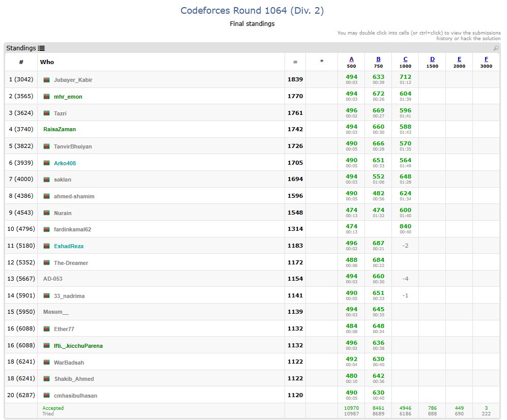
Task: Open saklan's profile link
Action: coord(63,179)
